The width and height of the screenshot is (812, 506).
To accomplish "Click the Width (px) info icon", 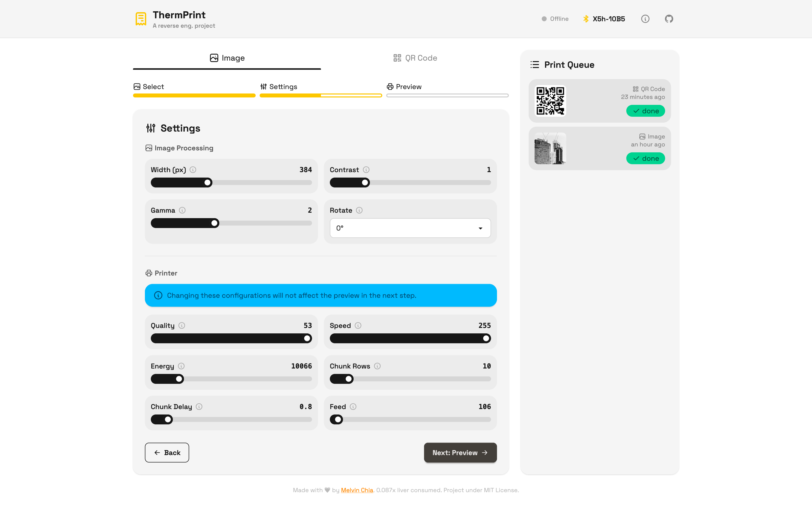I will (193, 170).
